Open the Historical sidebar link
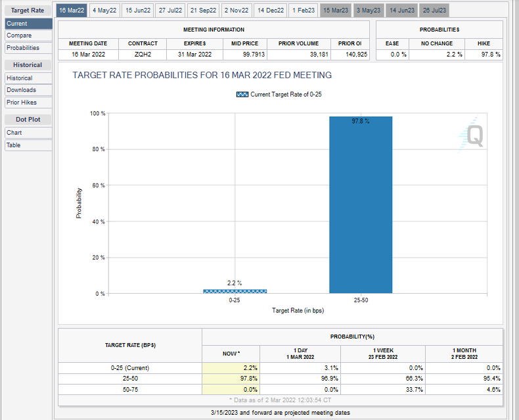 pyautogui.click(x=28, y=78)
